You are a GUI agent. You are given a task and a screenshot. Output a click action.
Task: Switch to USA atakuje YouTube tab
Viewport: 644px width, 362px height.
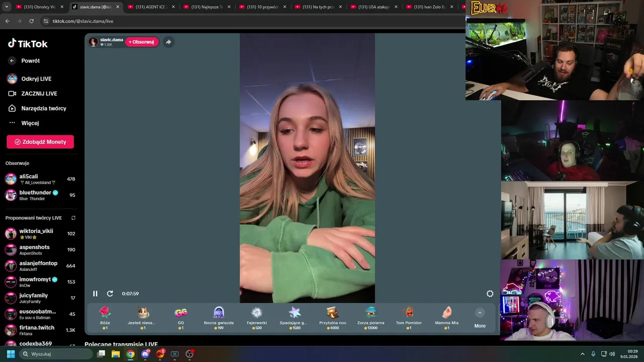(374, 7)
